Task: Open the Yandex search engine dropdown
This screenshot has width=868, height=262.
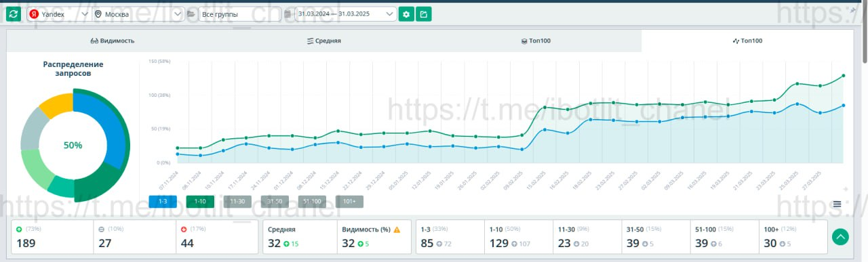Action: pos(58,14)
